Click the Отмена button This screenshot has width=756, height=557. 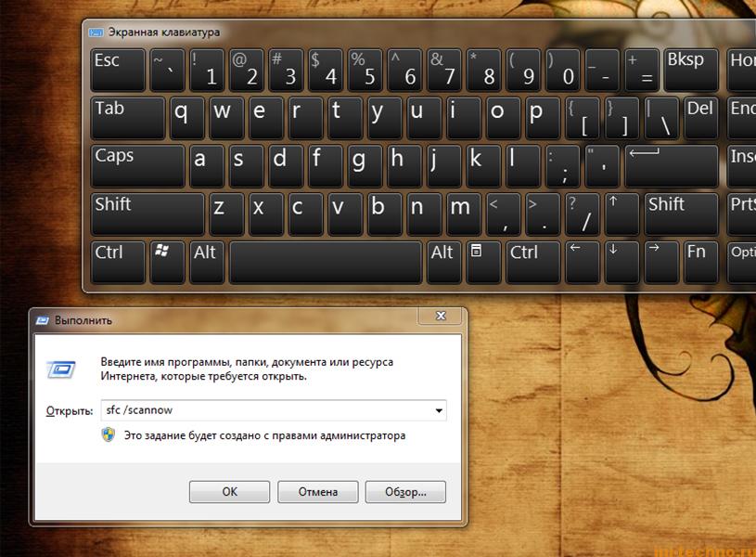point(318,492)
